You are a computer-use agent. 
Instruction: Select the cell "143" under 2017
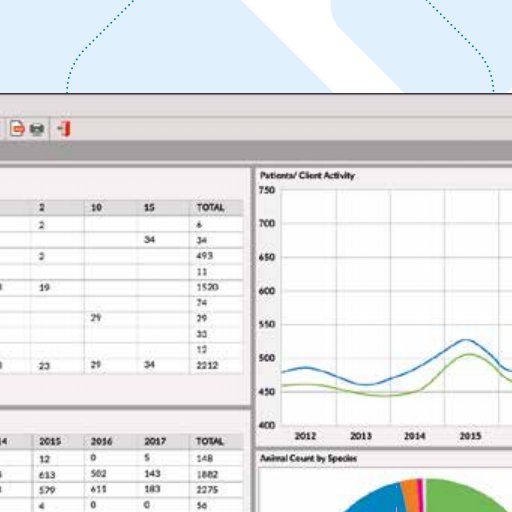pyautogui.click(x=152, y=474)
